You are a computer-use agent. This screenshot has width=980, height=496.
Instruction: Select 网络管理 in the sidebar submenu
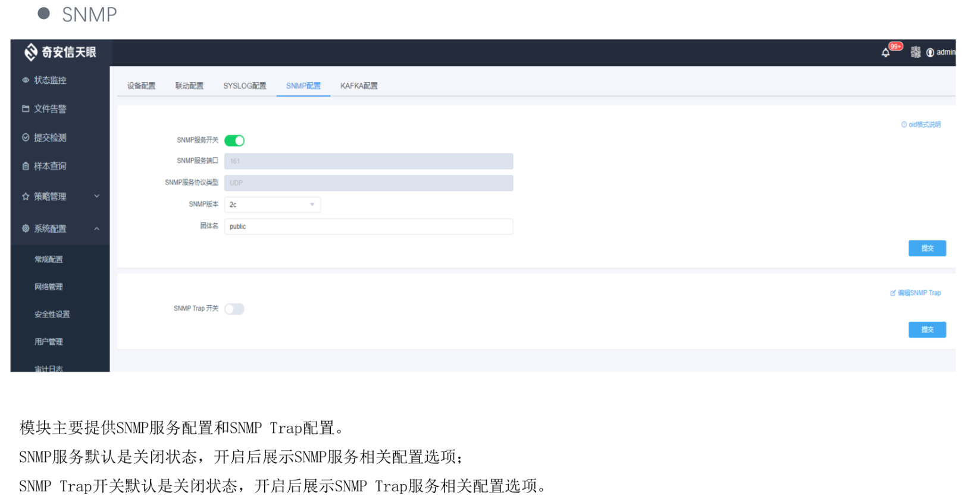pos(49,287)
